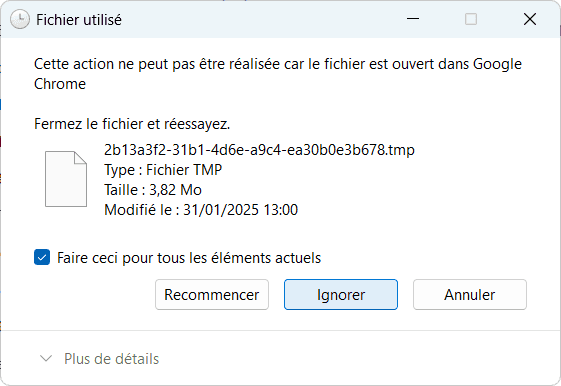This screenshot has height=386, width=561.
Task: Click the words 'Google Chrome' in the message
Action: [x=497, y=64]
